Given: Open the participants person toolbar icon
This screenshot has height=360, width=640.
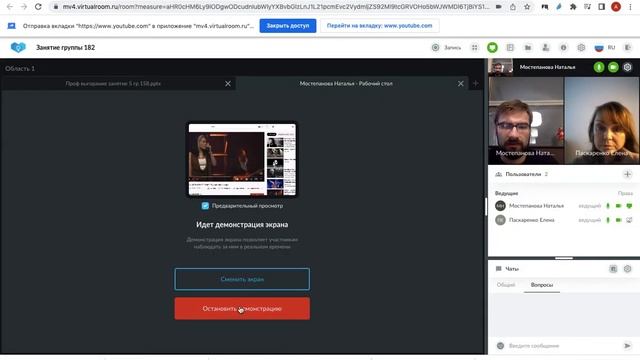Looking at the screenshot, I should 545,48.
